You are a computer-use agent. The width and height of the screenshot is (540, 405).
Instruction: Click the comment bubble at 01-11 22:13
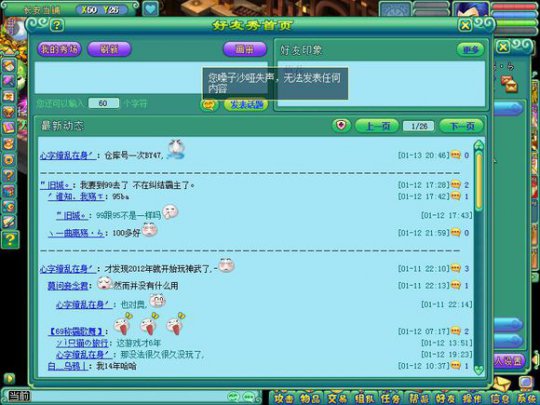[455, 285]
